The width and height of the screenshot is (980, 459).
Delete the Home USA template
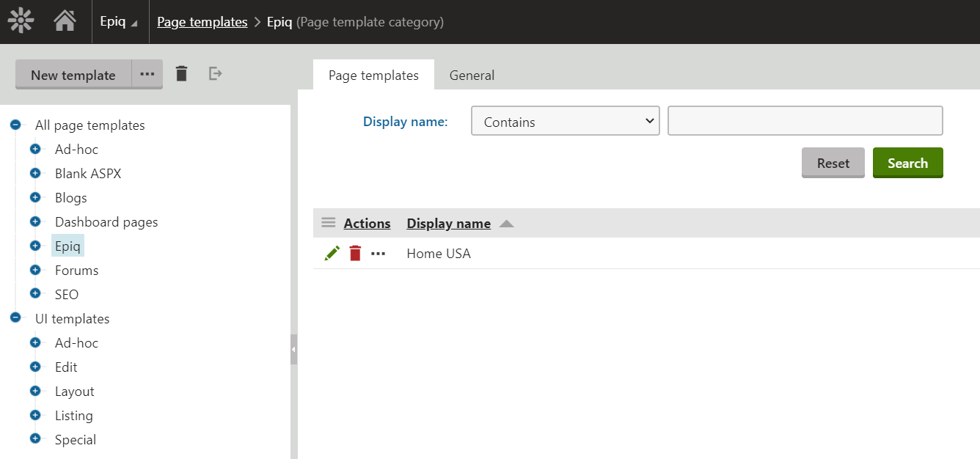(355, 253)
